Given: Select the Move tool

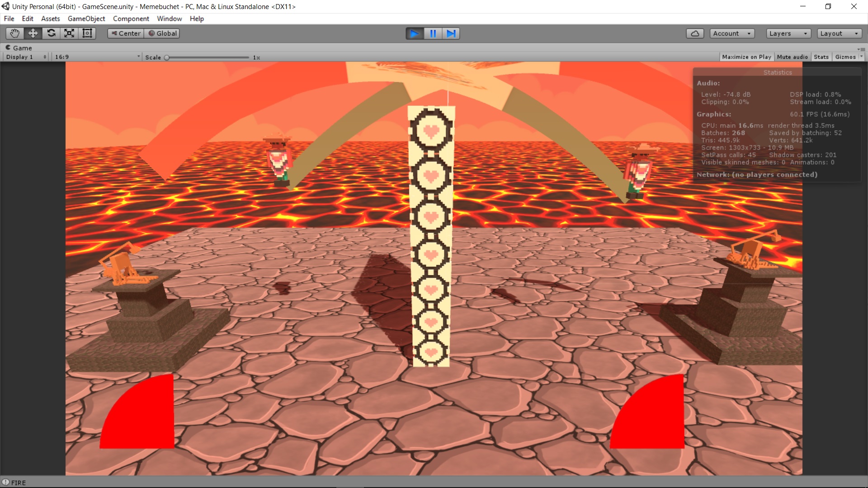Looking at the screenshot, I should point(33,33).
